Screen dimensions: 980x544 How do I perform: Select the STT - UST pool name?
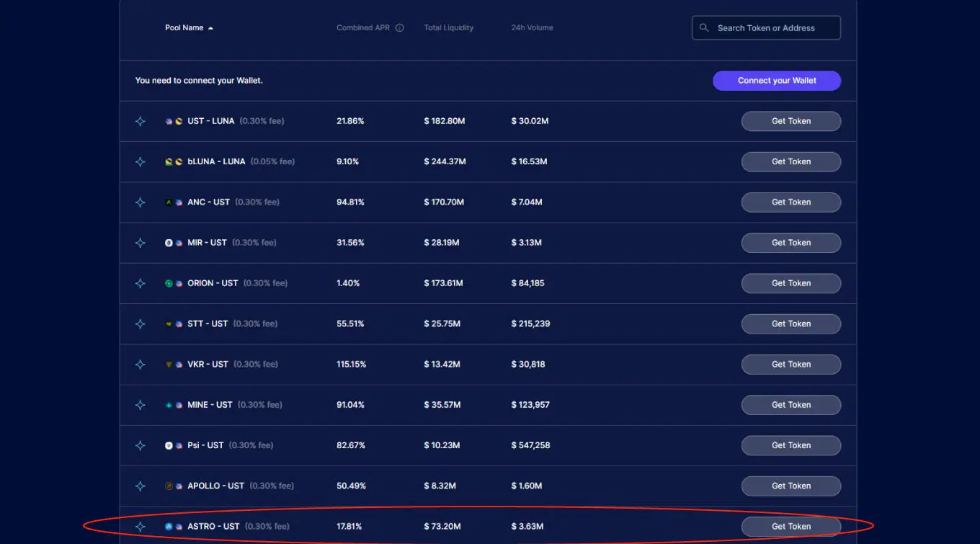tap(208, 324)
